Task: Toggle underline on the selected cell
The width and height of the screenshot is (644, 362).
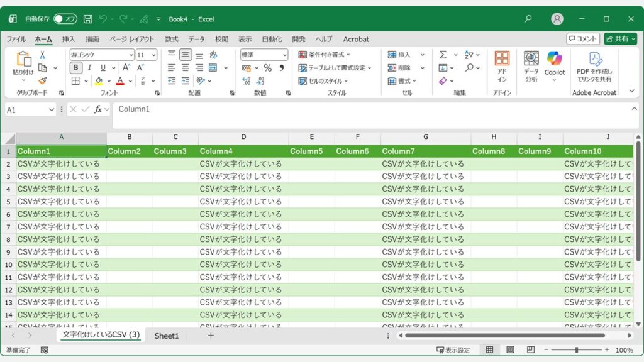Action: (102, 66)
